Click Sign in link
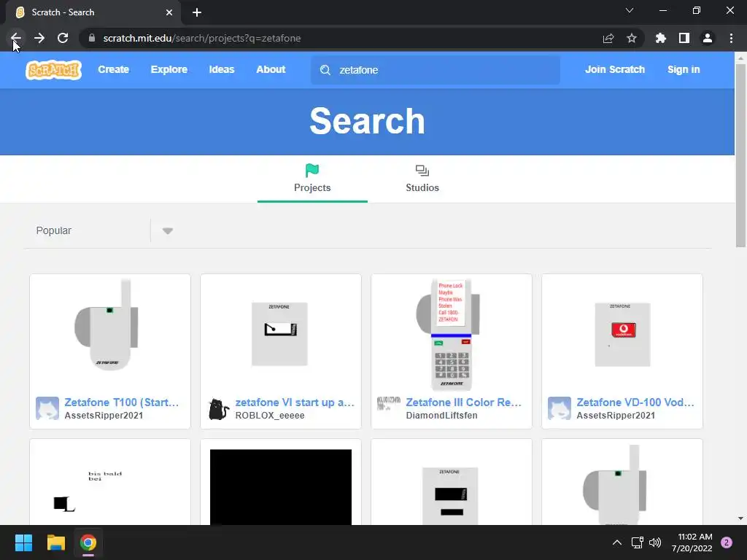 pyautogui.click(x=684, y=69)
